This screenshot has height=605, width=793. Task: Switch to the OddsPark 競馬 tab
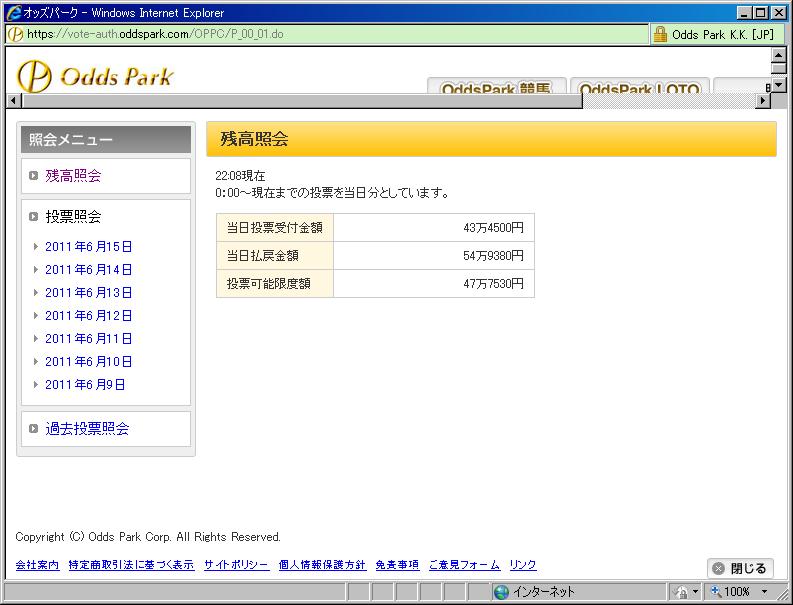click(x=497, y=86)
